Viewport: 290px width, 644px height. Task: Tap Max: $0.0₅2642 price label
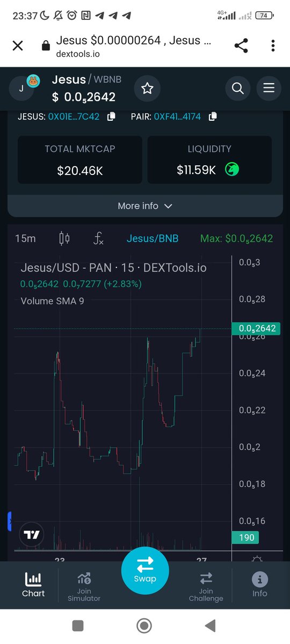point(236,238)
